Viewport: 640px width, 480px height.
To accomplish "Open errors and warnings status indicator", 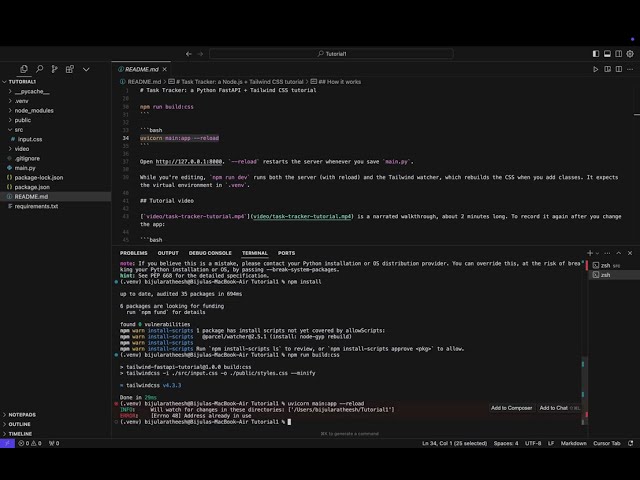I will 30,443.
